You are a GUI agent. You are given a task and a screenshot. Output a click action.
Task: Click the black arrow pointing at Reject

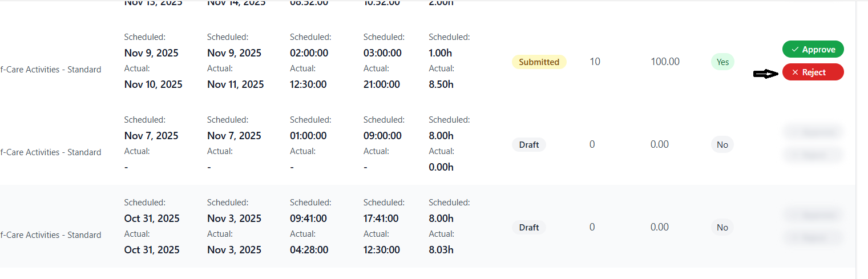(766, 74)
